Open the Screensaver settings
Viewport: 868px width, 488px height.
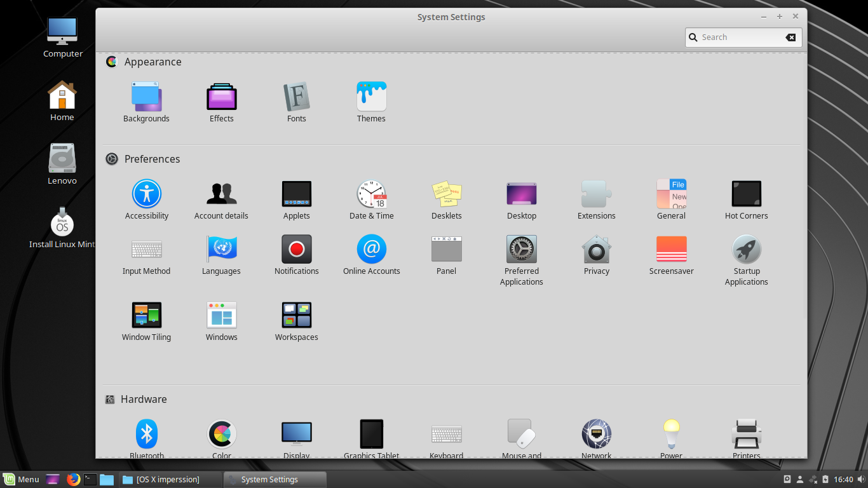tap(672, 255)
